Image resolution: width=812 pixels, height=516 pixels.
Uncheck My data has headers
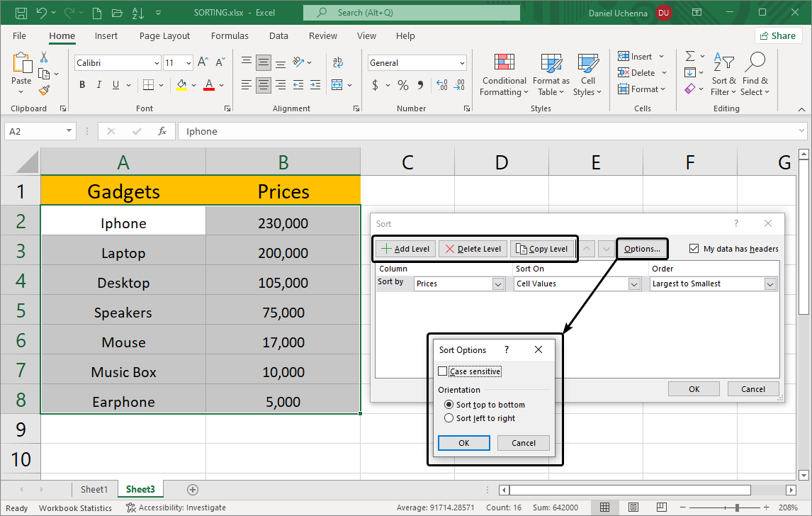click(x=694, y=249)
